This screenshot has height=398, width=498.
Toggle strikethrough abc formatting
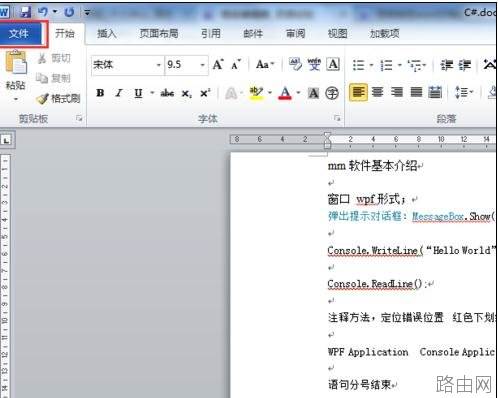click(x=167, y=93)
